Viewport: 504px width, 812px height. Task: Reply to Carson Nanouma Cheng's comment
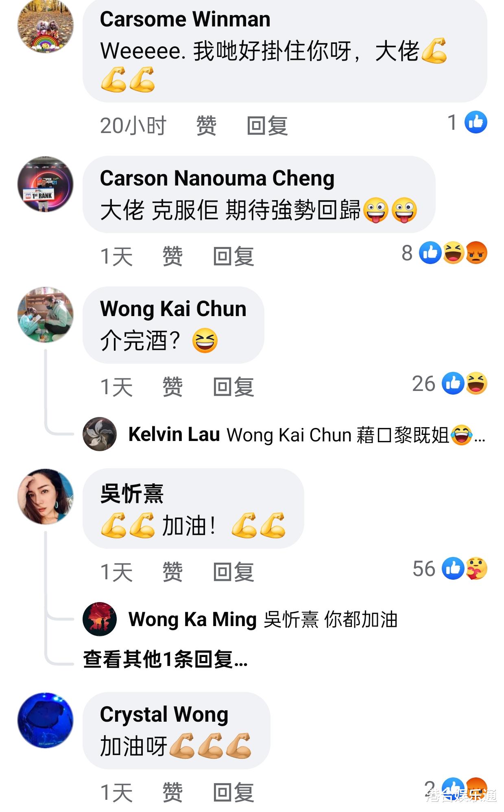tap(233, 256)
